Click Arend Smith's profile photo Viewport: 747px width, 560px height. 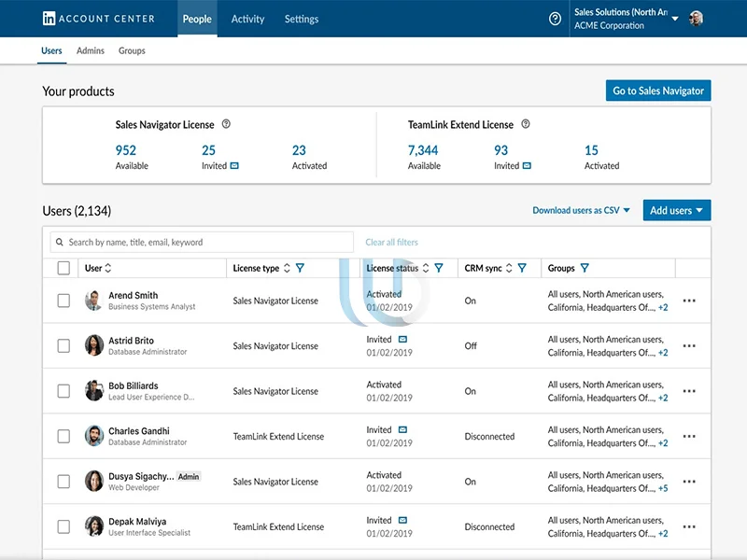pyautogui.click(x=94, y=301)
